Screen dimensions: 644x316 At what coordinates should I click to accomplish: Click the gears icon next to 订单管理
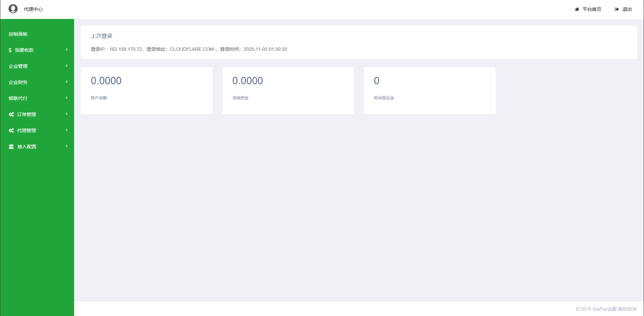click(11, 114)
